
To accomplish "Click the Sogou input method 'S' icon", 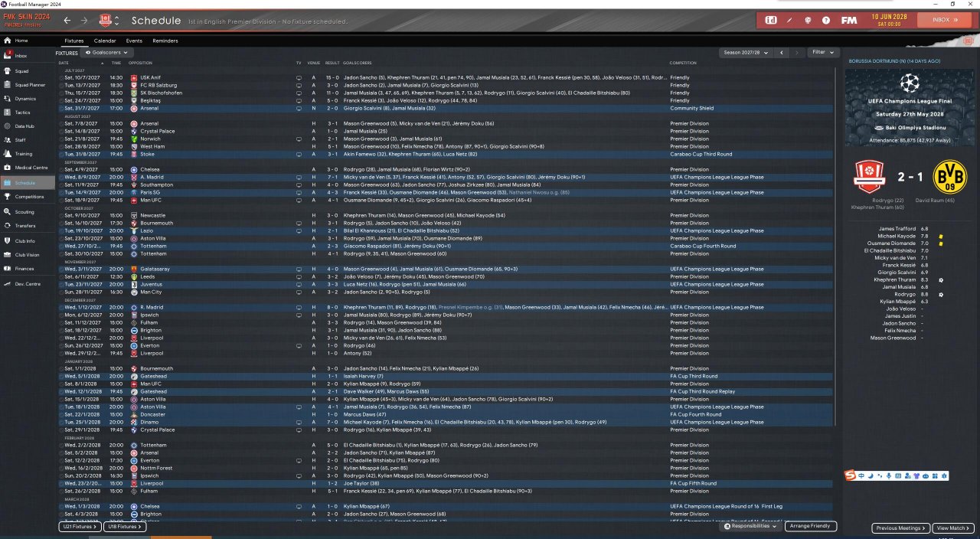I will coord(850,475).
